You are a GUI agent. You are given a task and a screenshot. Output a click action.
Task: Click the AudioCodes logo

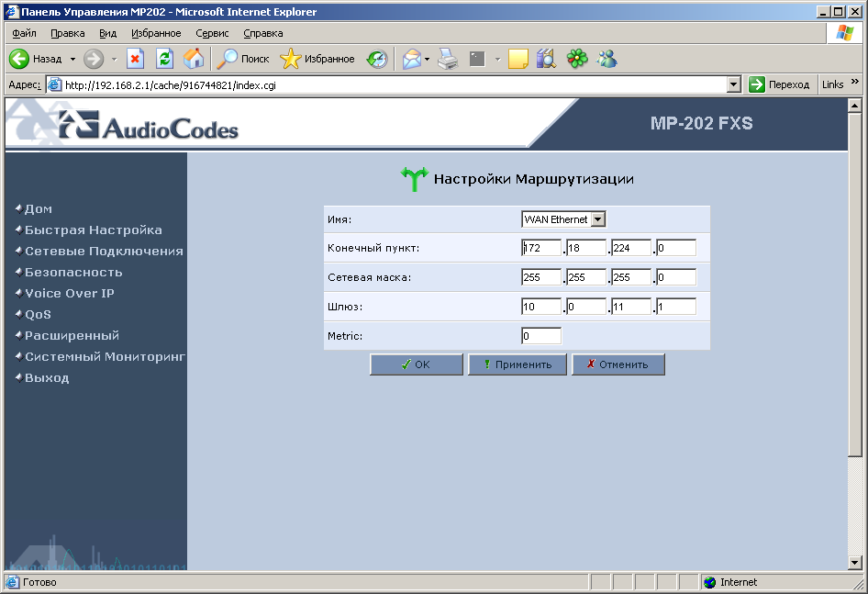(x=150, y=127)
